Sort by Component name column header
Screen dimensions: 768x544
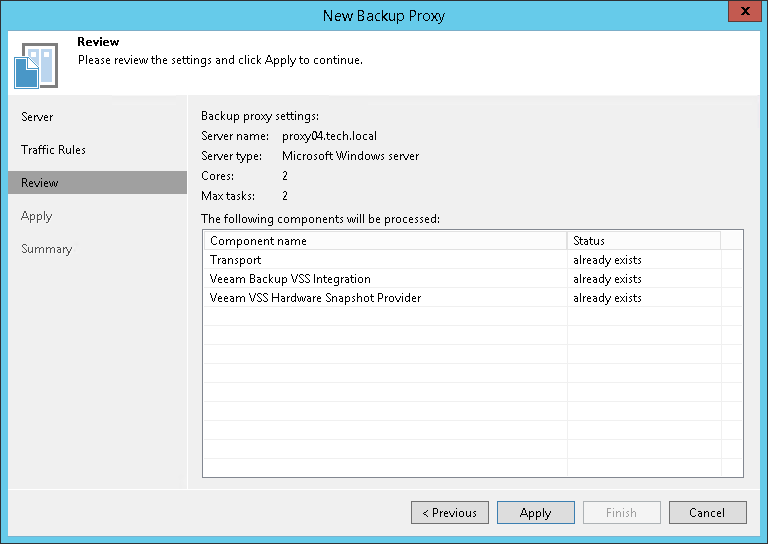point(385,241)
